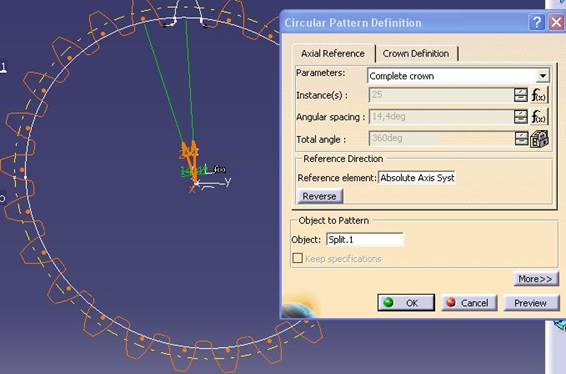Viewport: 566px width, 374px height.
Task: Click the Total angle equivalent dimensions icon
Action: [539, 139]
